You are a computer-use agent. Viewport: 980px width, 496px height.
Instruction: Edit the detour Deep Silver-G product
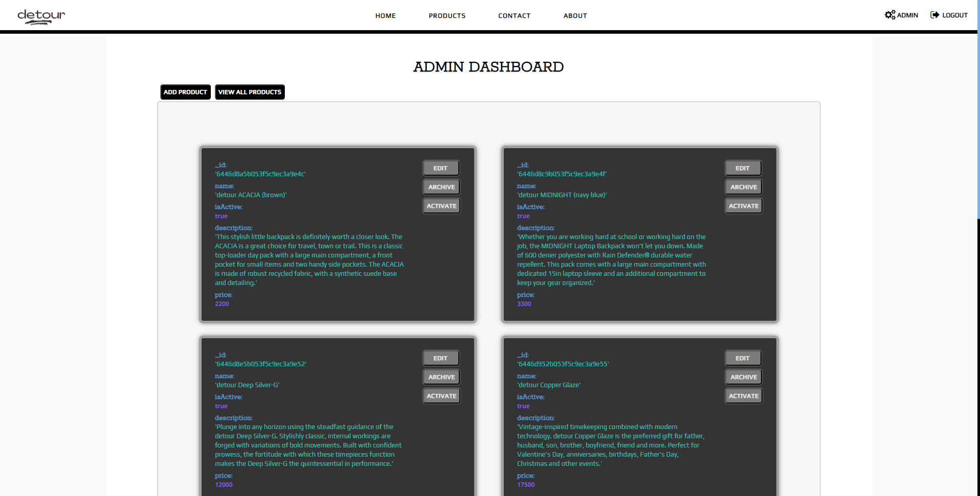click(x=441, y=358)
